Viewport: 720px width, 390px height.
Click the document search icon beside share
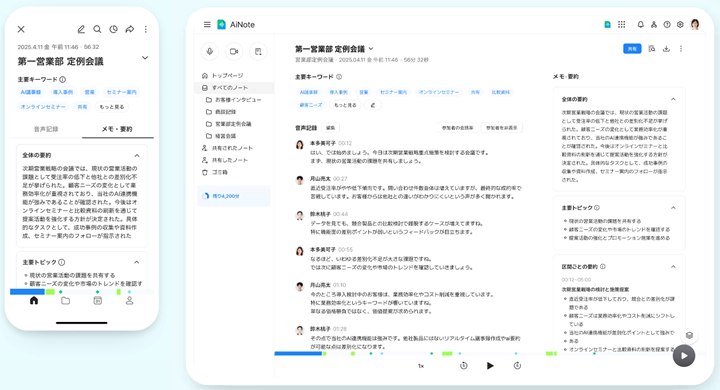pos(652,49)
